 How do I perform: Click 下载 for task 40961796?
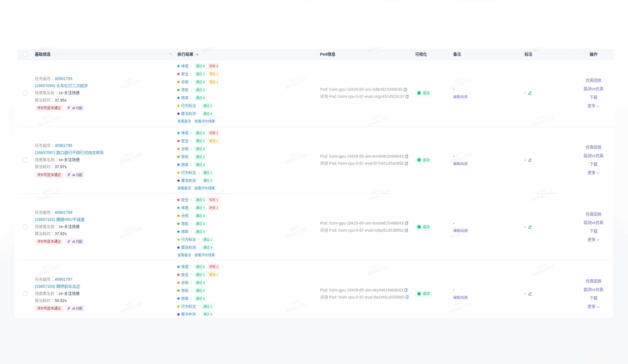tap(593, 231)
